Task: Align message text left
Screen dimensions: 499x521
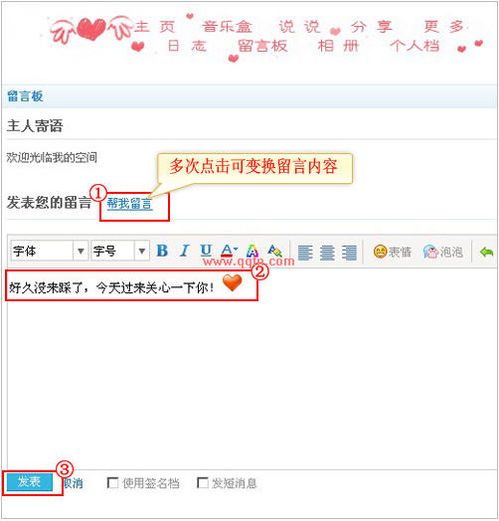Action: [305, 252]
